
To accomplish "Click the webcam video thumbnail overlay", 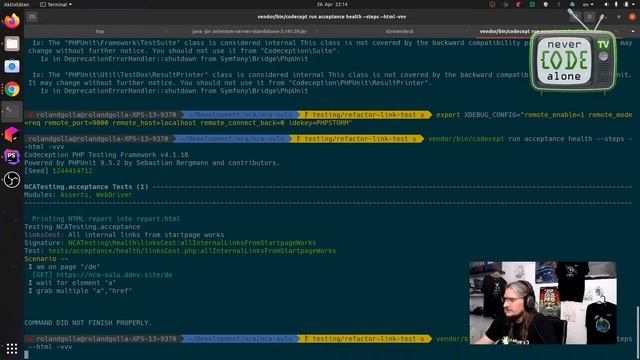I will 542,303.
